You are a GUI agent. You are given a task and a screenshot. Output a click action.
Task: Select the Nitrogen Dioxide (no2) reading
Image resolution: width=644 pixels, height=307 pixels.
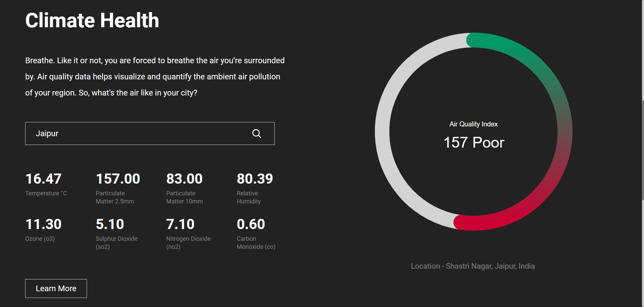(180, 224)
